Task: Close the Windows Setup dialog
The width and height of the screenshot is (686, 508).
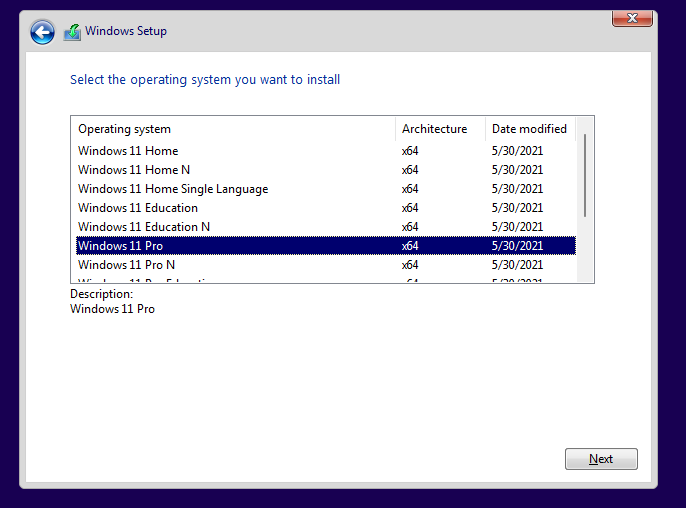Action: (x=632, y=18)
